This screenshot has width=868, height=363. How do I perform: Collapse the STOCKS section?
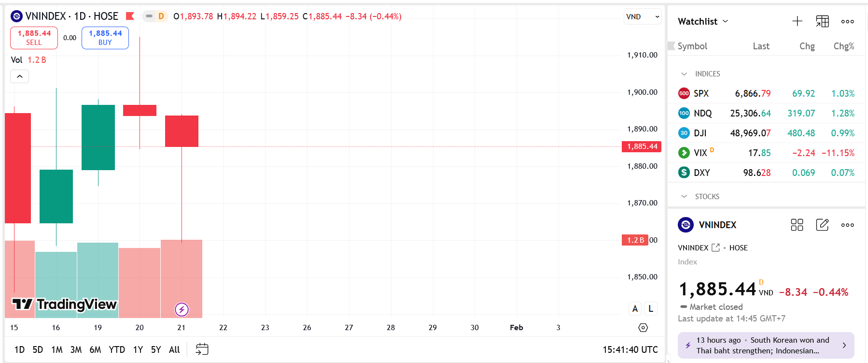[684, 196]
